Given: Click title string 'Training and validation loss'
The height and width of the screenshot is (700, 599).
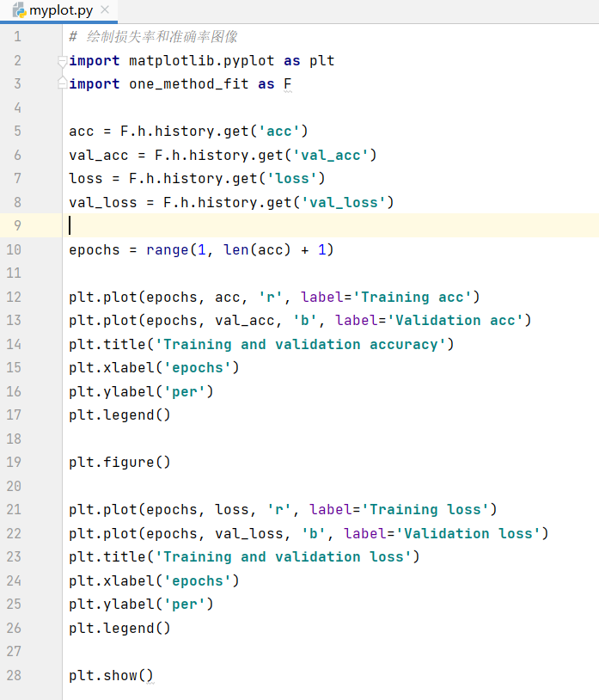Looking at the screenshot, I should [x=284, y=556].
